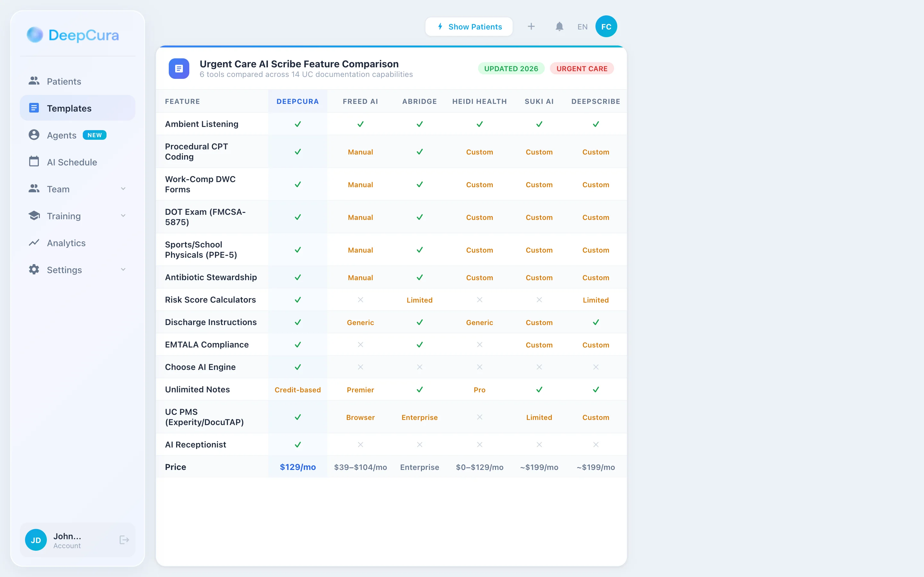Click the document icon beside comparison title
The image size is (924, 577).
[179, 69]
